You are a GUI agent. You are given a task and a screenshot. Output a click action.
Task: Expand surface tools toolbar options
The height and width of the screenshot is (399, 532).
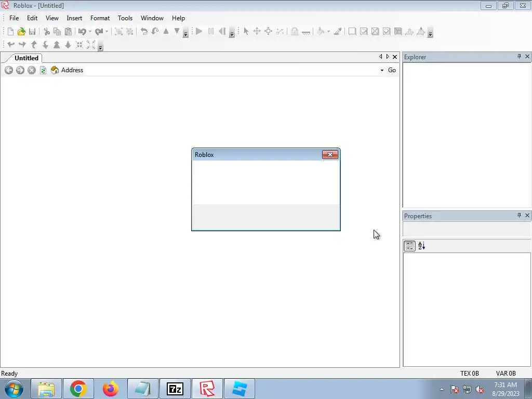coord(430,34)
